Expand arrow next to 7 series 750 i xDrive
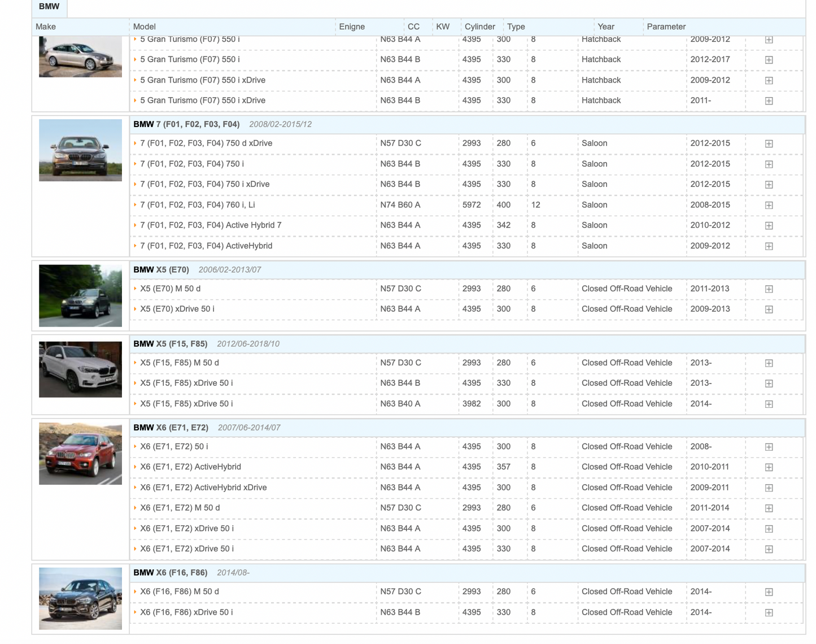 click(136, 184)
